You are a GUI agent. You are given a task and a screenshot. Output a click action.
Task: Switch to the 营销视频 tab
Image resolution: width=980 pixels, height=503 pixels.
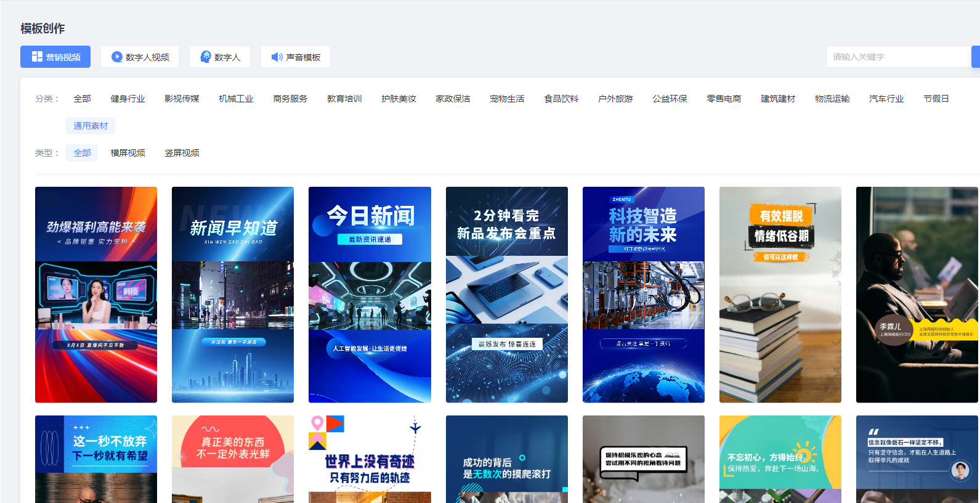click(x=55, y=57)
